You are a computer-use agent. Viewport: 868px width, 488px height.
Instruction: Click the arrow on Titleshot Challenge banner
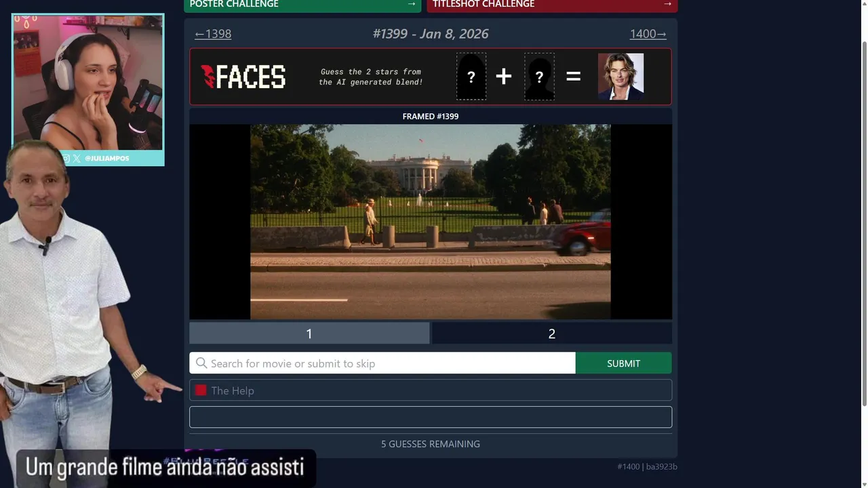click(x=667, y=4)
